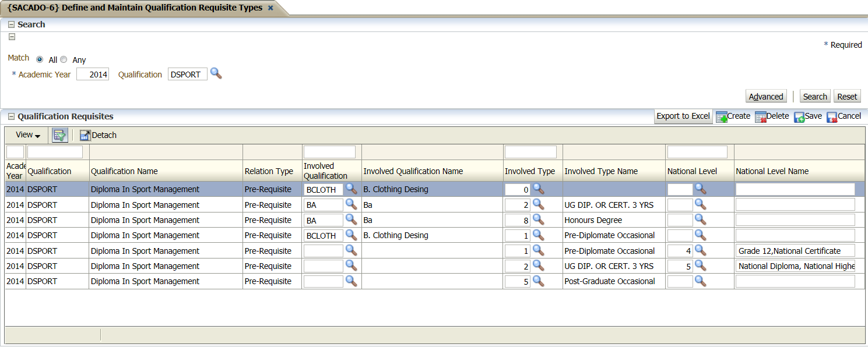
Task: Select the All match radio button
Action: pyautogui.click(x=40, y=59)
